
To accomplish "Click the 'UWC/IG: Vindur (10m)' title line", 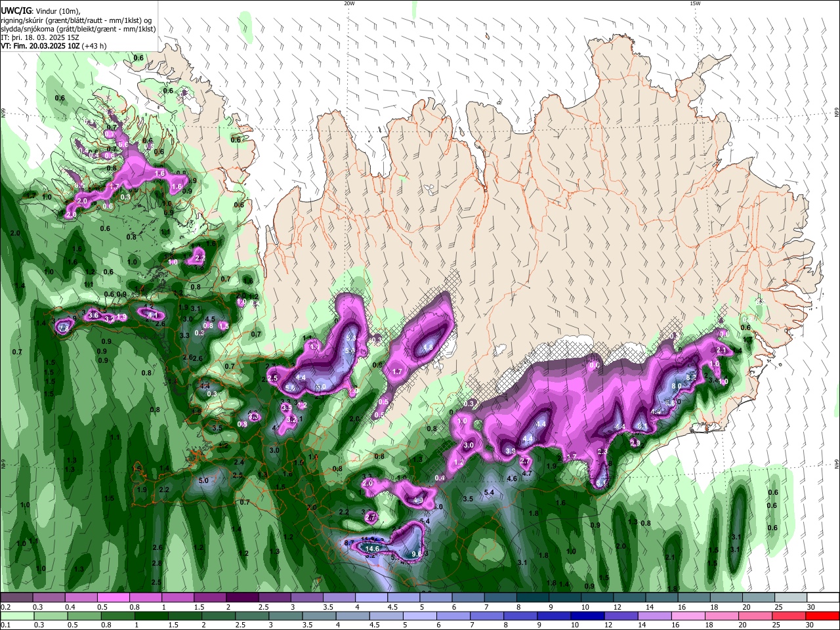I will 40,10.
